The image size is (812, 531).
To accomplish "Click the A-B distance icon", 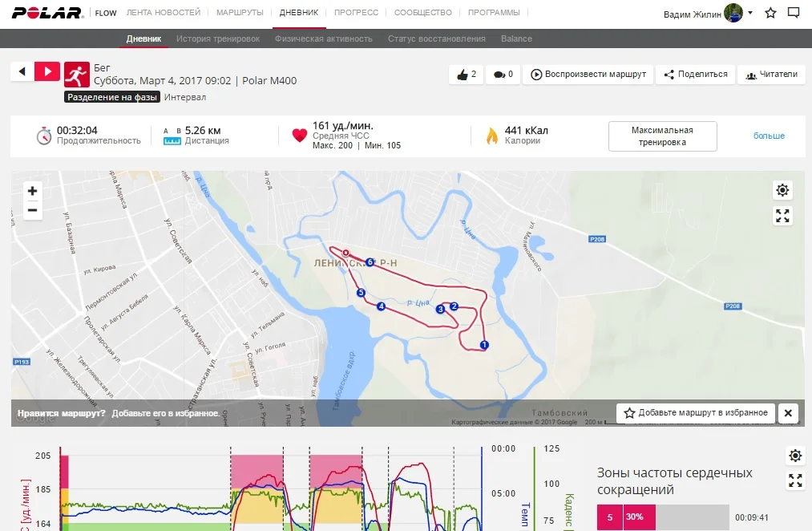I will click(x=172, y=136).
